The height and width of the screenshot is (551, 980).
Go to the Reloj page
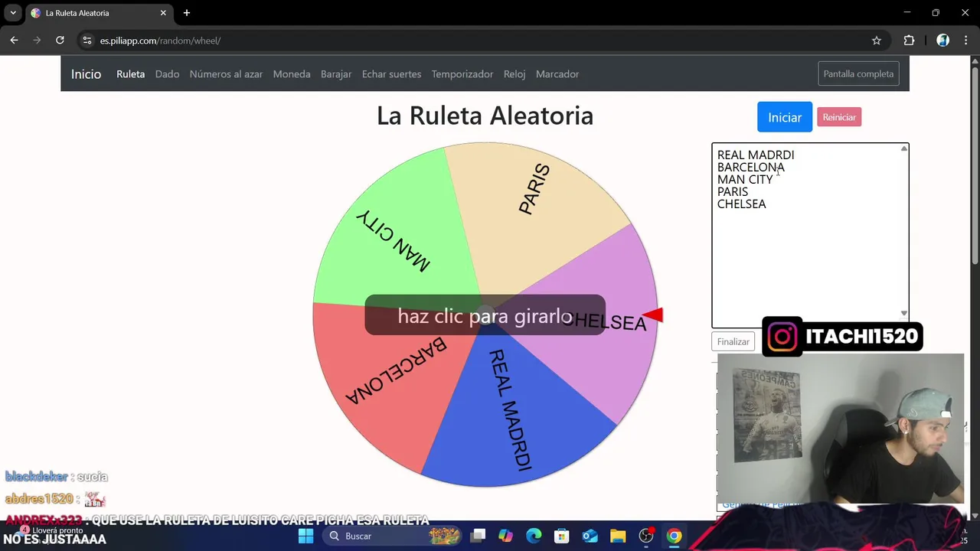pyautogui.click(x=514, y=73)
